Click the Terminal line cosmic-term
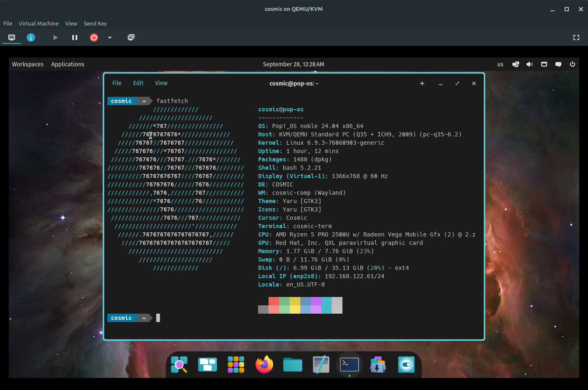 (295, 226)
